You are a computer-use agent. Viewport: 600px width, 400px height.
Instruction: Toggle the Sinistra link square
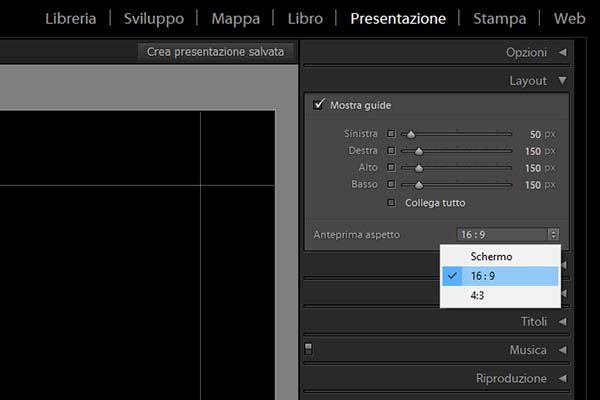pyautogui.click(x=391, y=134)
